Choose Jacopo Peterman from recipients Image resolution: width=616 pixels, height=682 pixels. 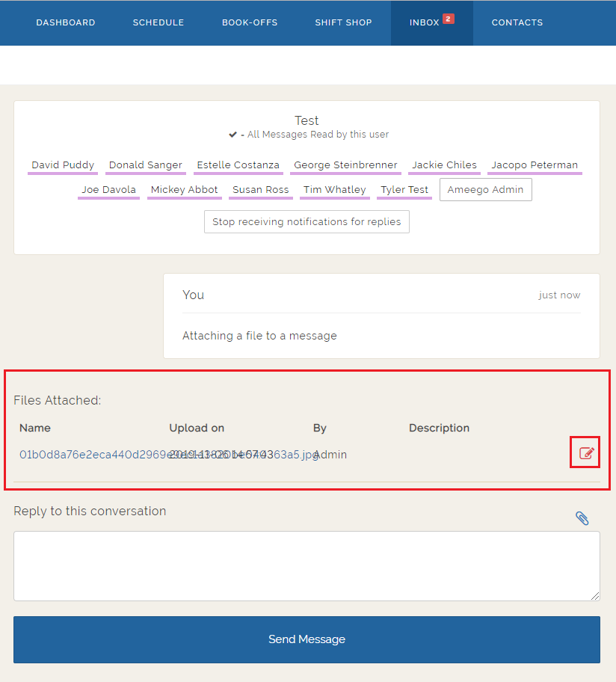(534, 165)
